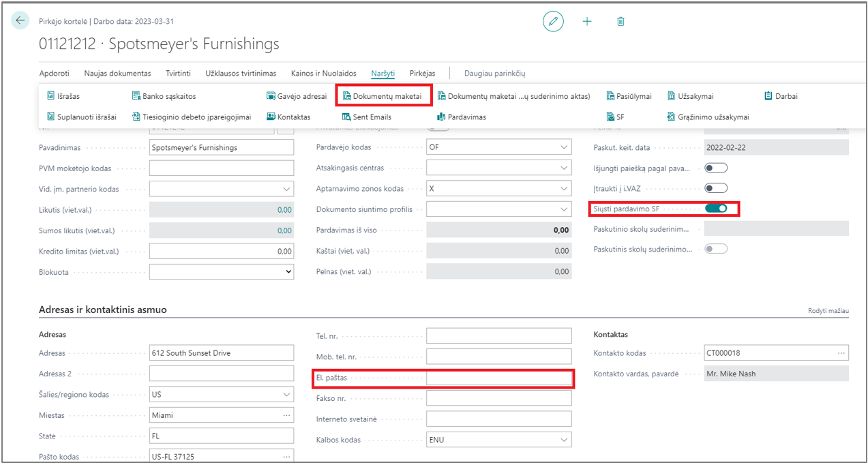
Task: Click the Kredito limitas field
Action: coord(221,251)
